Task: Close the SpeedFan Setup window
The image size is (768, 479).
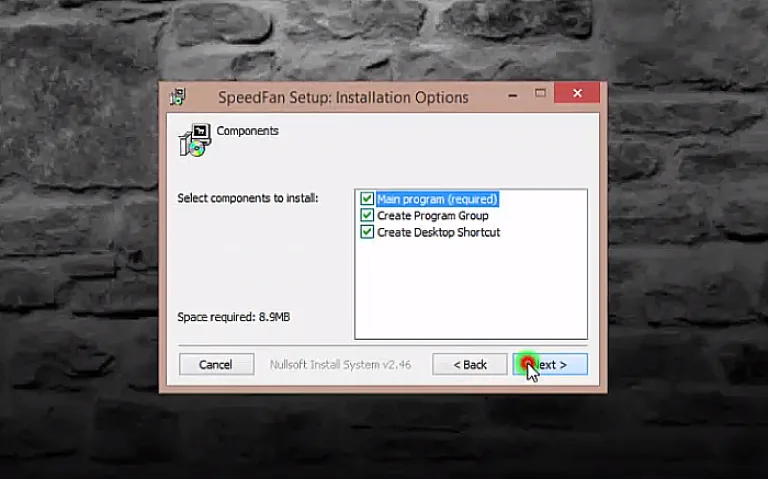Action: point(577,93)
